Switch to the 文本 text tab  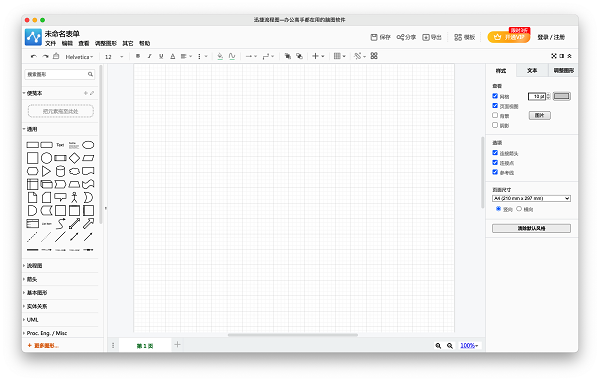(532, 71)
